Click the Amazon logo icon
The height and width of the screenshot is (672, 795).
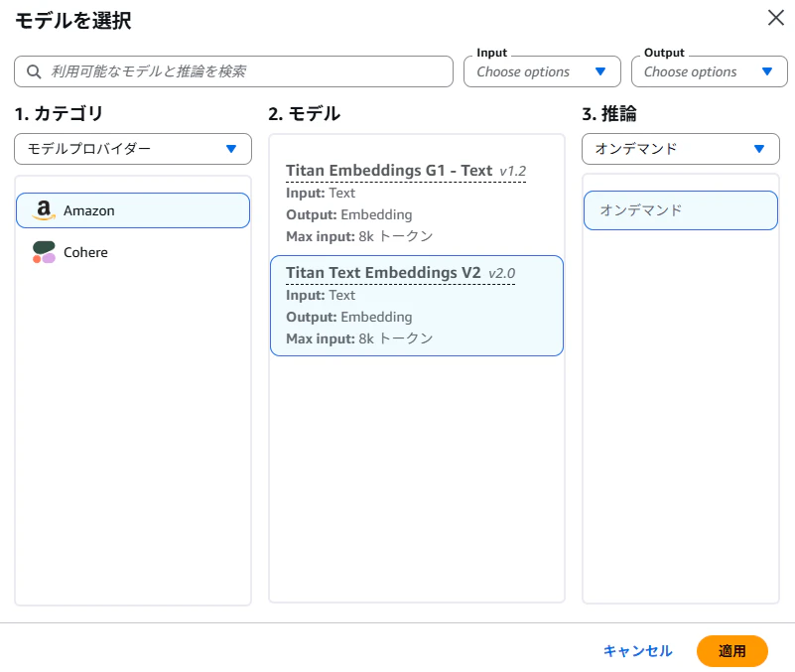click(x=44, y=210)
